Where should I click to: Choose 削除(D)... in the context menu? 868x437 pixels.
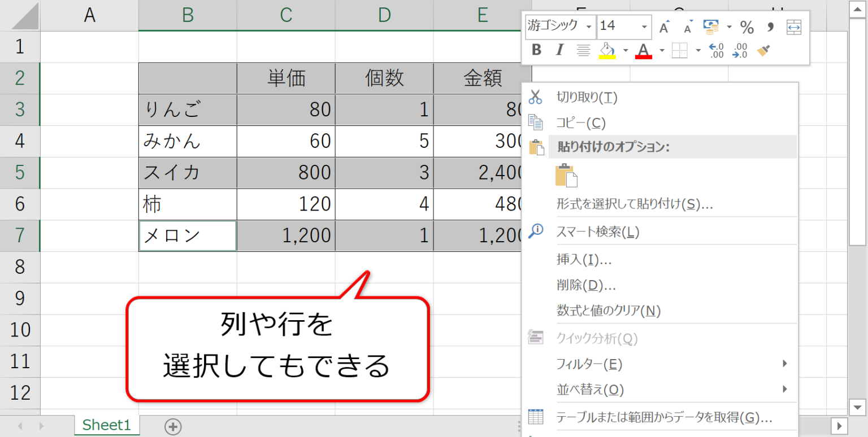pos(659,285)
